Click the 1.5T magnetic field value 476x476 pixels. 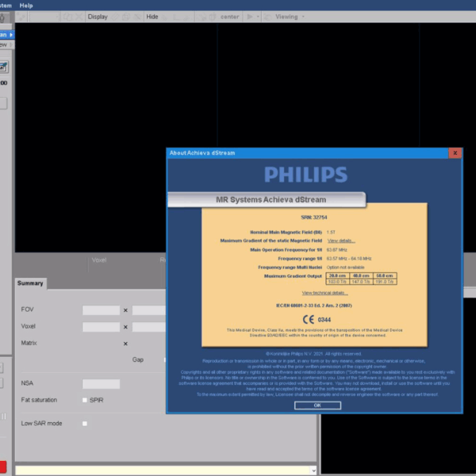(x=331, y=232)
